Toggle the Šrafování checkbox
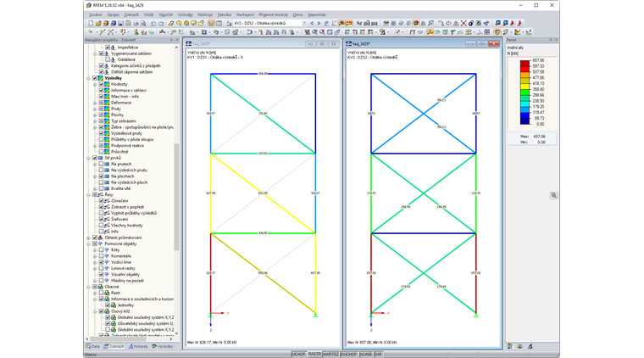 (x=101, y=219)
